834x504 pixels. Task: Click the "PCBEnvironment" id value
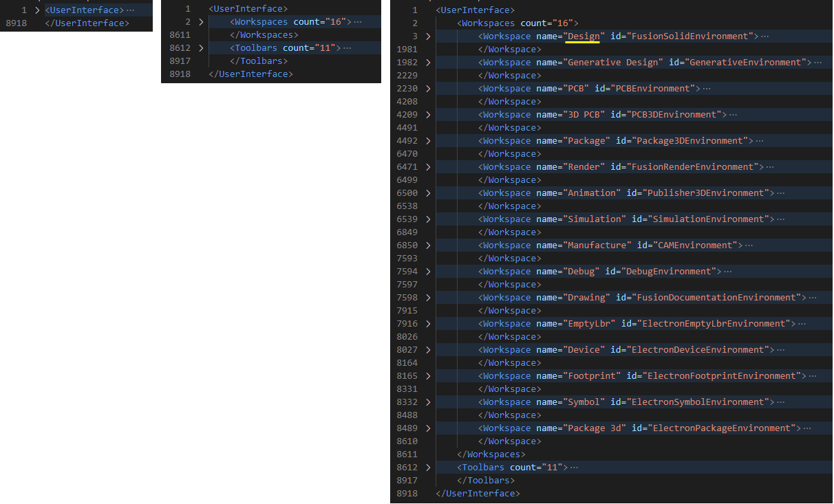pyautogui.click(x=652, y=88)
